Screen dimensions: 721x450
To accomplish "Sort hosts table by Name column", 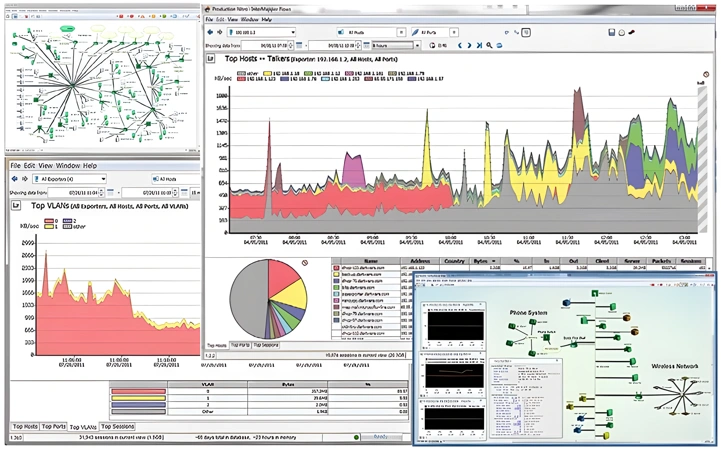I will click(371, 261).
